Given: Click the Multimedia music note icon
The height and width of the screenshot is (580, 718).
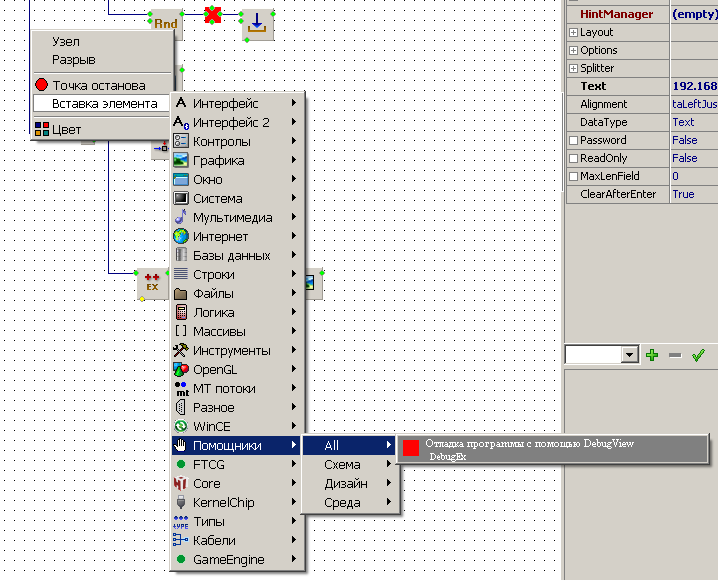Looking at the screenshot, I should [x=181, y=218].
